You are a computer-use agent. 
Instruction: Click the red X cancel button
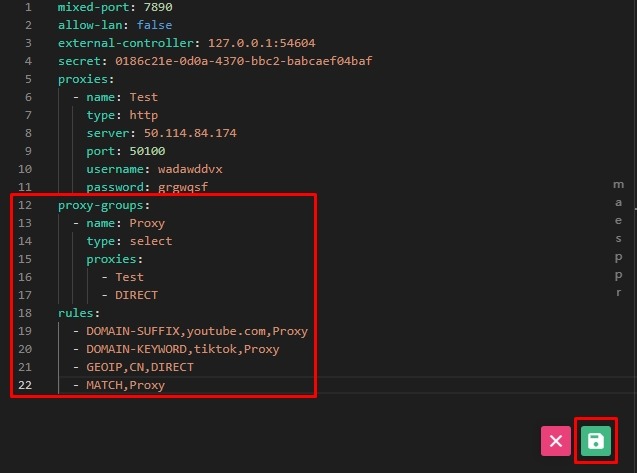556,441
